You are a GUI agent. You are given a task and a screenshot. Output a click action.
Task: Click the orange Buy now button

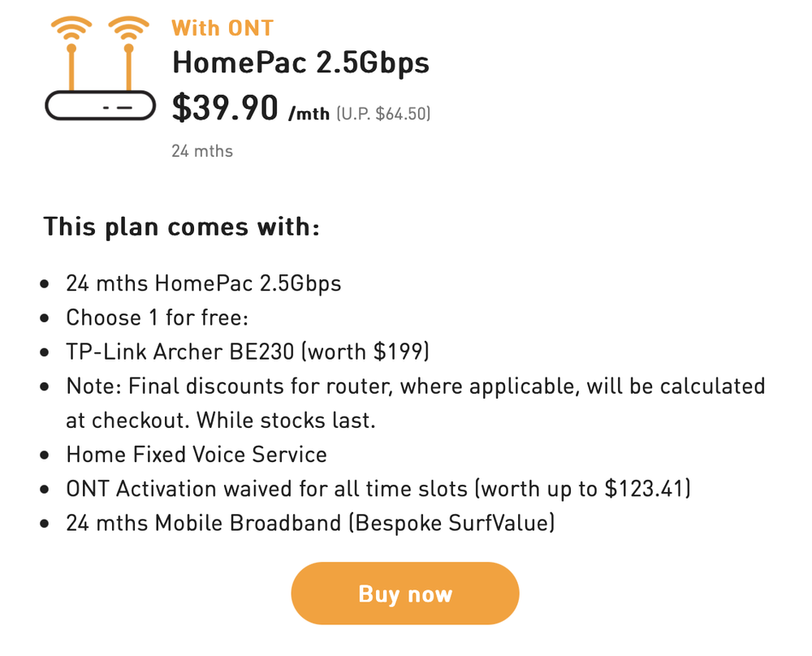pos(405,593)
